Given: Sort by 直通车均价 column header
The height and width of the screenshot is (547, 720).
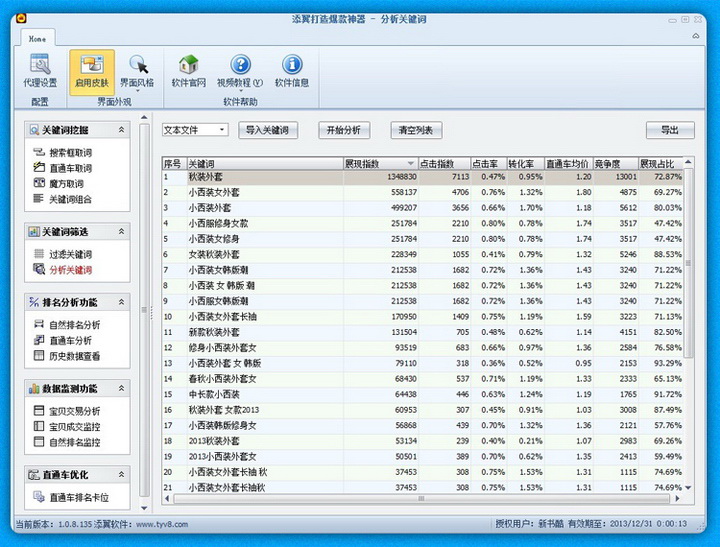Looking at the screenshot, I should 568,164.
